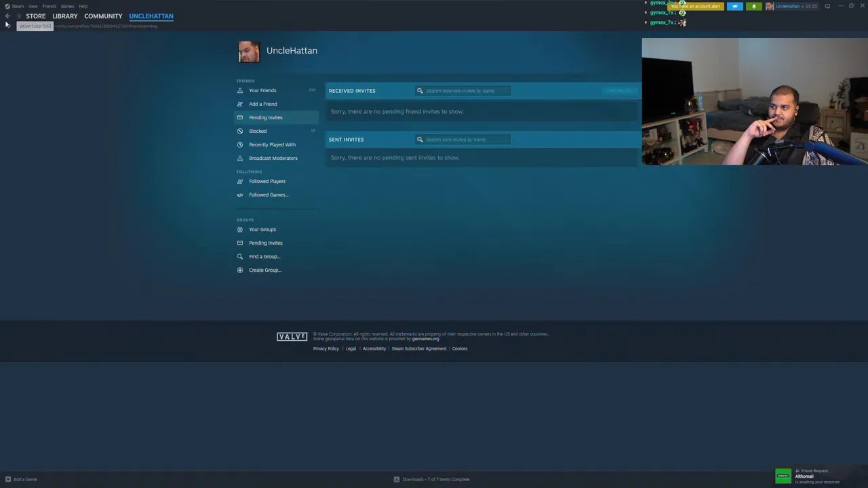Open Your Groups
This screenshot has height=488, width=868.
click(x=262, y=229)
